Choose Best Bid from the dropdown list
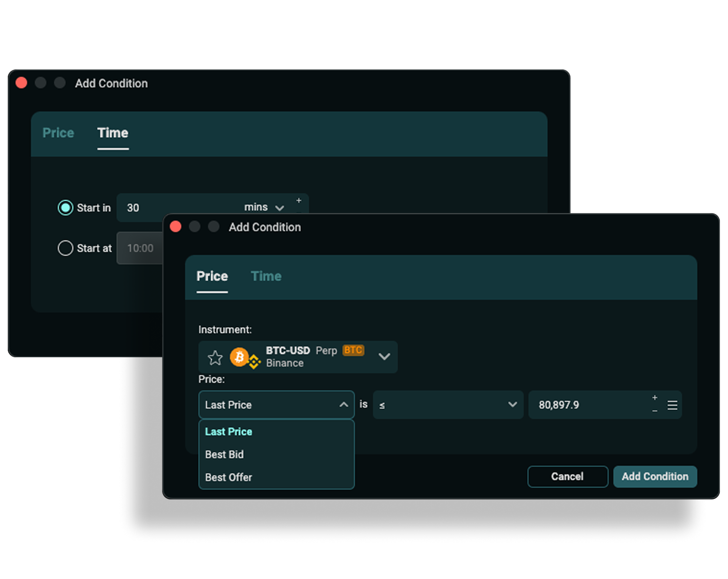The height and width of the screenshot is (579, 728). click(x=277, y=454)
